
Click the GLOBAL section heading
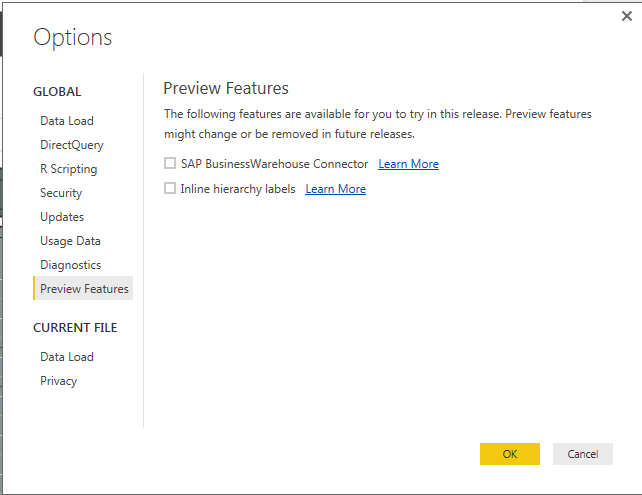[57, 92]
